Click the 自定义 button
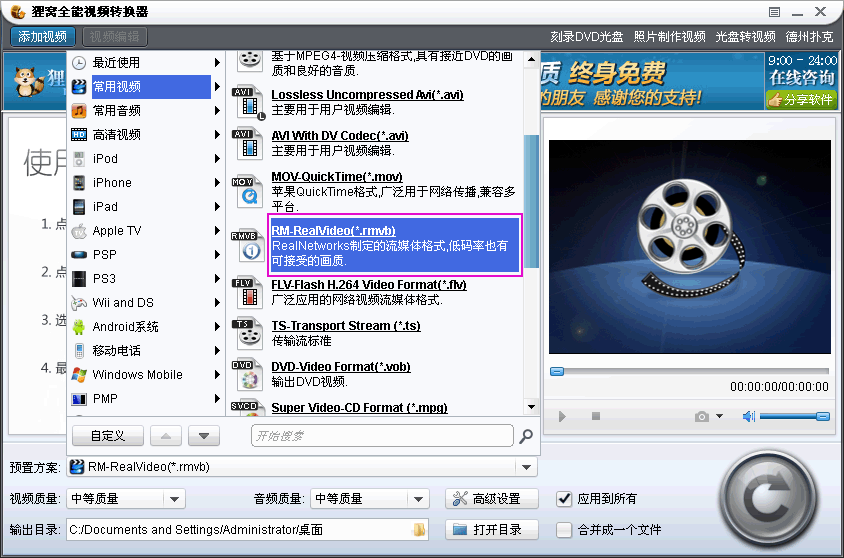This screenshot has width=844, height=558. pos(108,435)
